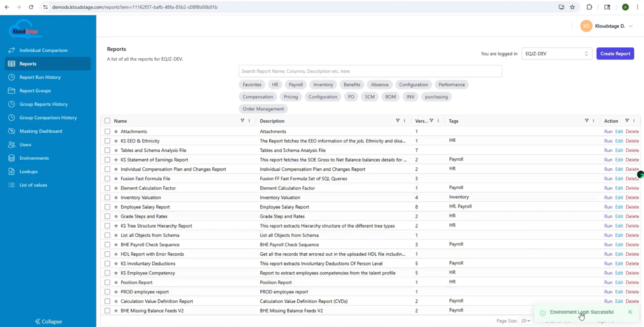
Task: Open Name column filter icon
Action: 242,121
